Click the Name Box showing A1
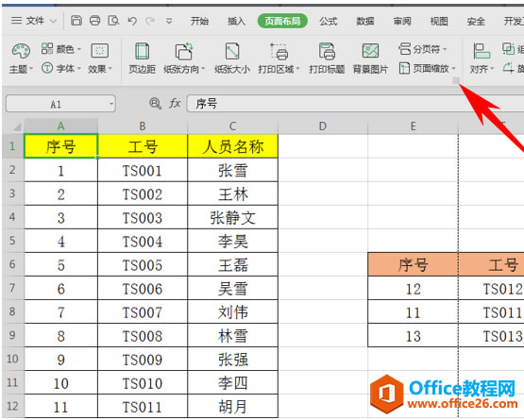The image size is (524, 420). click(56, 104)
